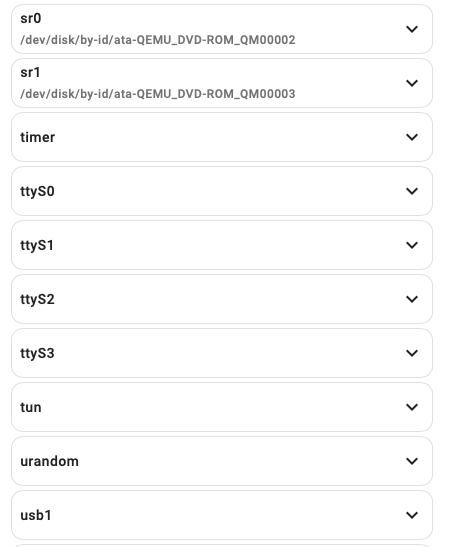This screenshot has width=451, height=547.
Task: Select the usb1 device label
Action: (36, 515)
